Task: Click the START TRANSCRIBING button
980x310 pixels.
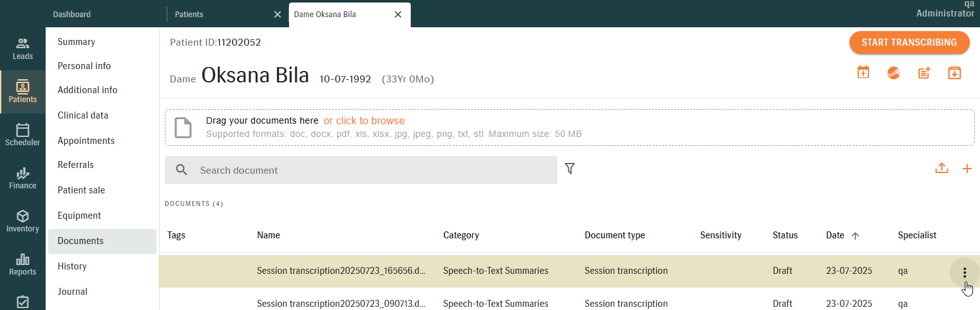Action: coord(909,42)
